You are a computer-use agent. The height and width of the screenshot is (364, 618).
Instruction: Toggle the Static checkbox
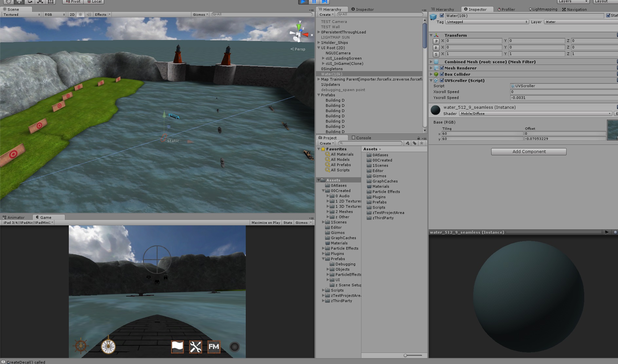click(x=608, y=15)
